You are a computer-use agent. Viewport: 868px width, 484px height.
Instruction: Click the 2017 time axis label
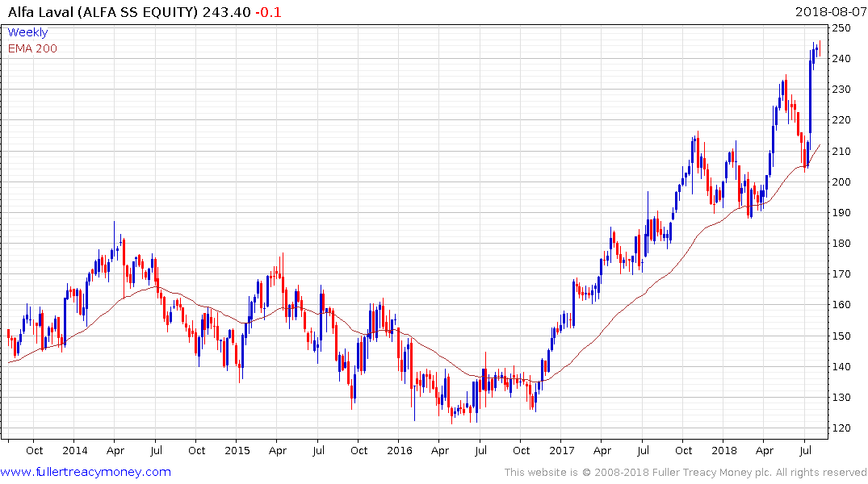click(562, 450)
